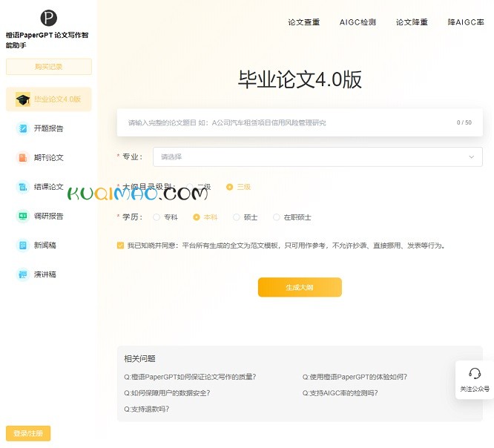The width and height of the screenshot is (494, 448).
Task: Select 二级 outline level radio
Action: [190, 187]
